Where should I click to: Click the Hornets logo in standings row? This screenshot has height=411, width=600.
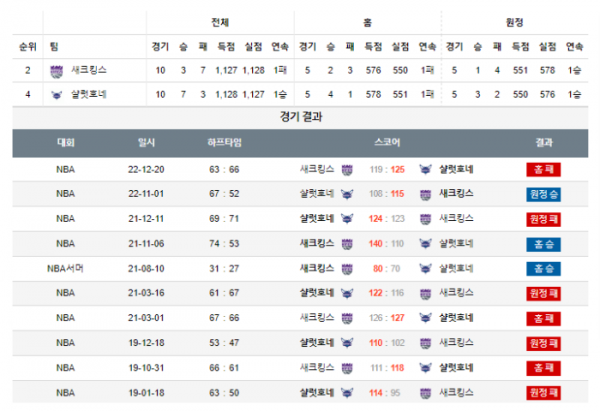click(57, 95)
